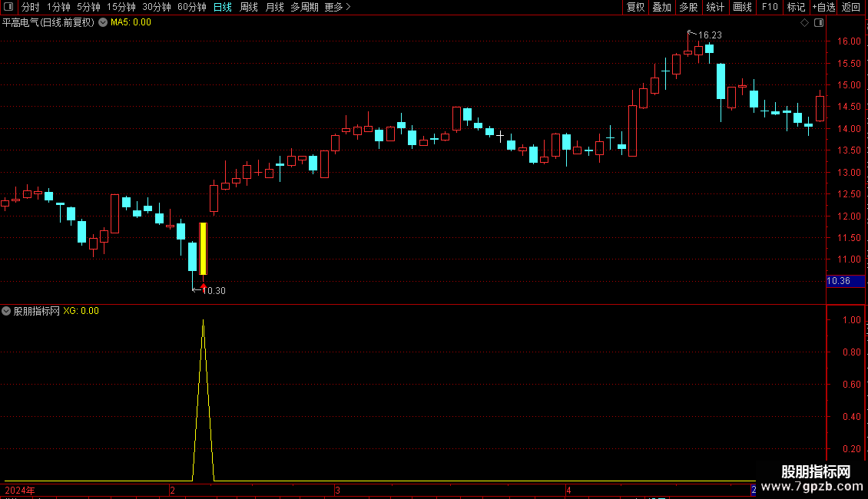
Task: Click the month 2 marker on time axis
Action: pos(173,491)
